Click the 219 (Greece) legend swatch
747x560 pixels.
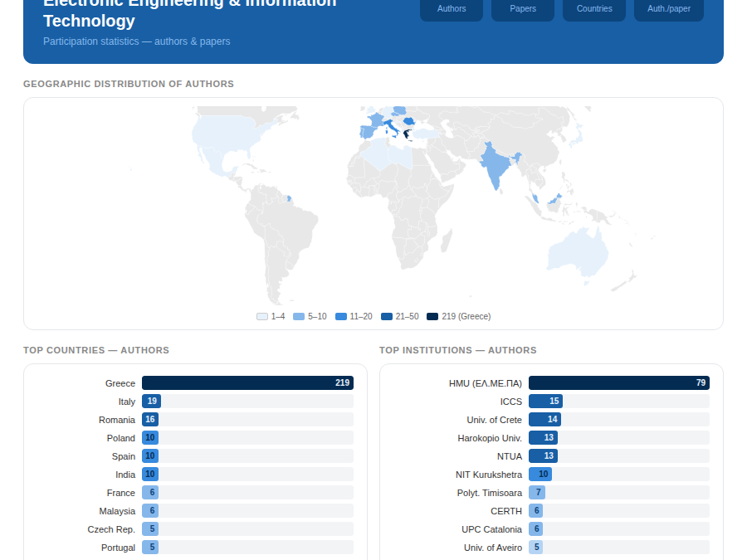(x=432, y=317)
